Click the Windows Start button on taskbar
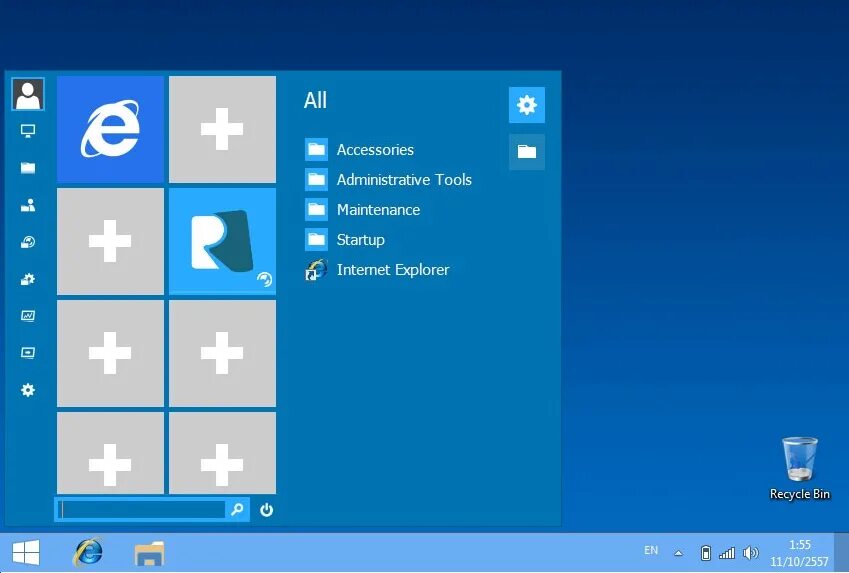 pyautogui.click(x=26, y=553)
